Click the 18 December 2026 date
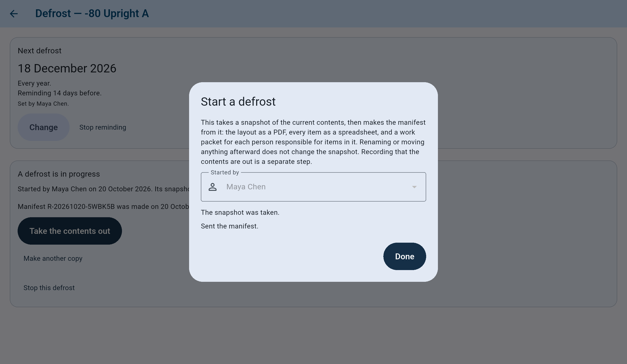627x364 pixels. [67, 68]
